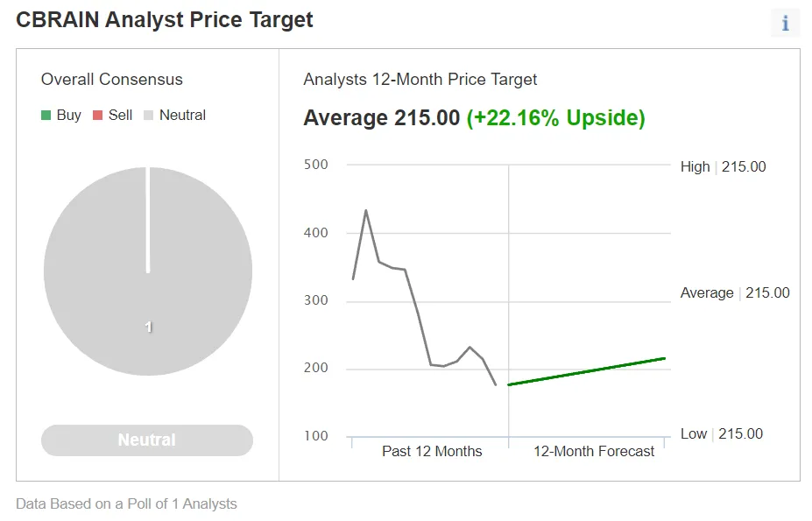Click the green +22.16% Upside text
Image resolution: width=812 pixels, height=521 pixels.
click(555, 118)
